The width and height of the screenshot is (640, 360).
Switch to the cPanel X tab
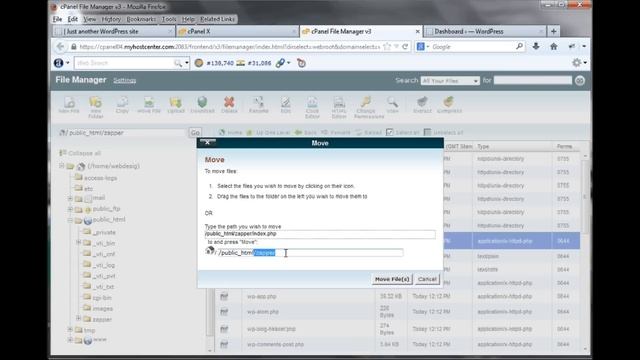(238, 31)
